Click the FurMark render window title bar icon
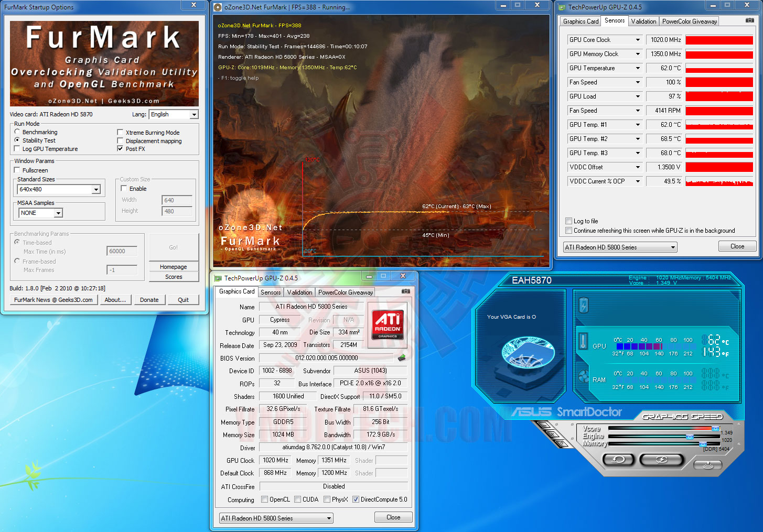 [x=218, y=7]
